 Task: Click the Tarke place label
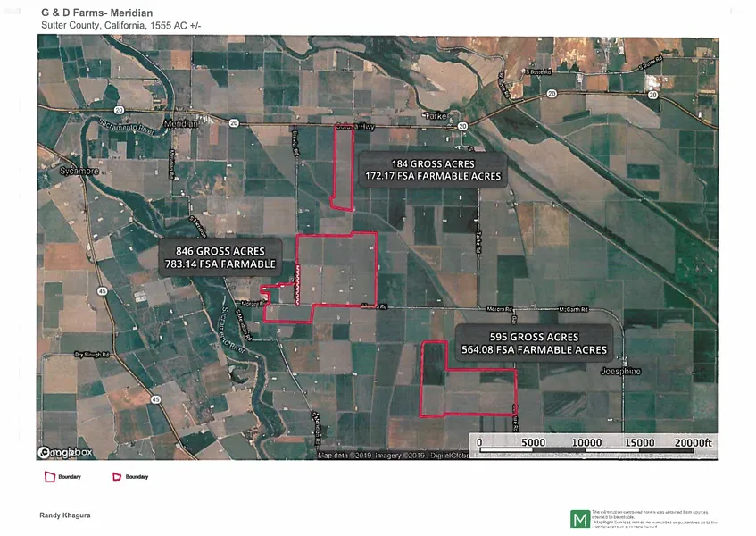click(x=436, y=116)
